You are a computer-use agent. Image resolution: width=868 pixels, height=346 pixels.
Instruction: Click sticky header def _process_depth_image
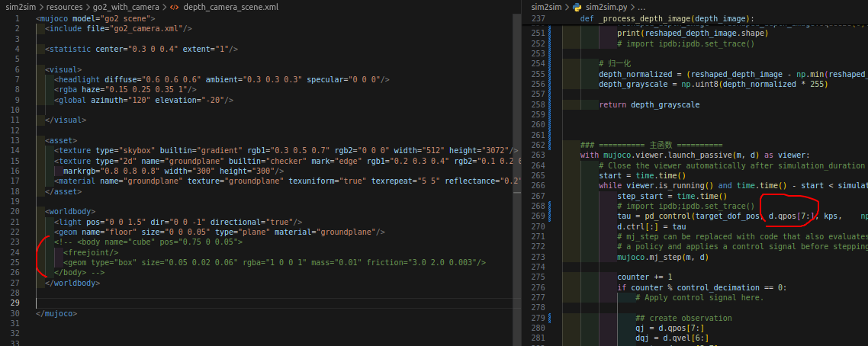(667, 18)
